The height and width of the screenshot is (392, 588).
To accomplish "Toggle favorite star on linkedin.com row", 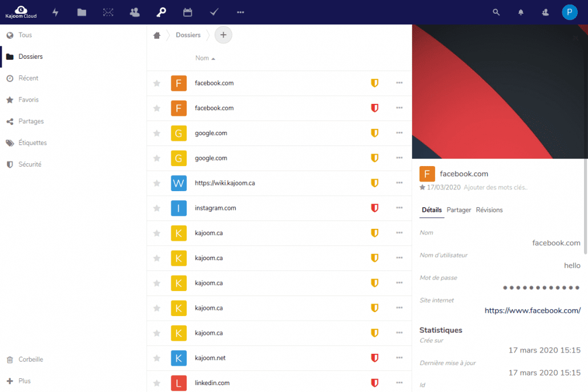I will point(157,383).
